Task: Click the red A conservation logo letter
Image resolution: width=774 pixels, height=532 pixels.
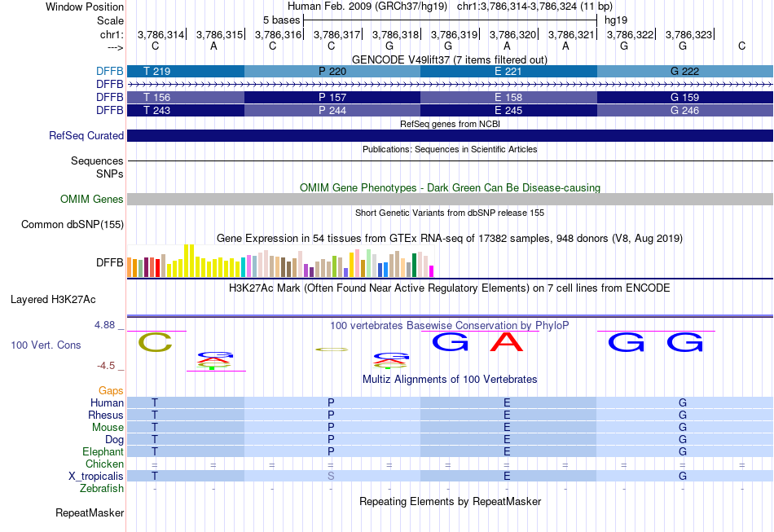Action: (x=507, y=342)
